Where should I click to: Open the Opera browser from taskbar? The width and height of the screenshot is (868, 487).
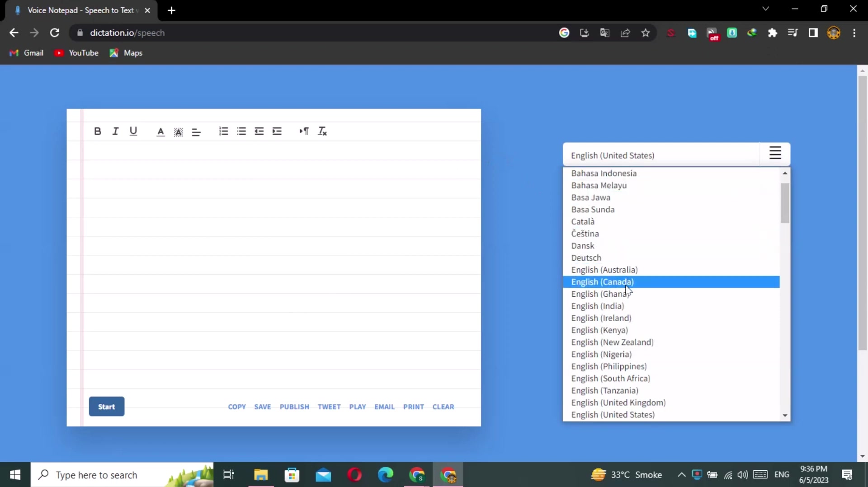(x=354, y=475)
